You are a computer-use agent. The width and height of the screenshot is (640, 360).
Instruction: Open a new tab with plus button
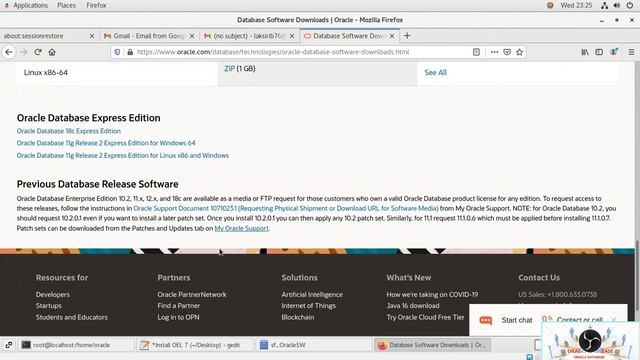(x=407, y=36)
